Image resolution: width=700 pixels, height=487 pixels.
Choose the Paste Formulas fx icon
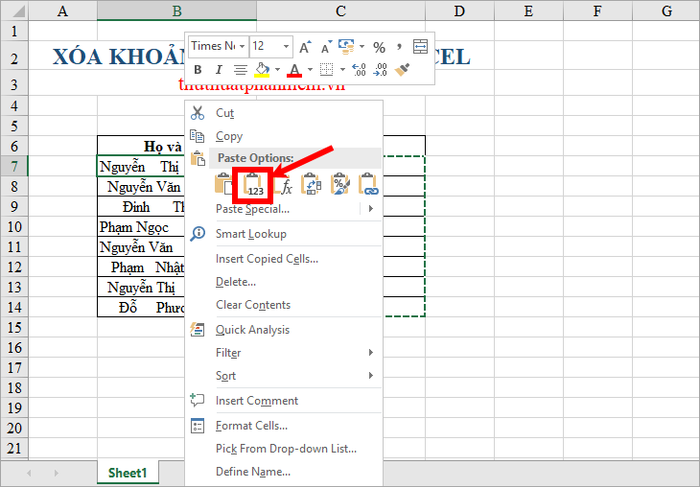point(284,185)
